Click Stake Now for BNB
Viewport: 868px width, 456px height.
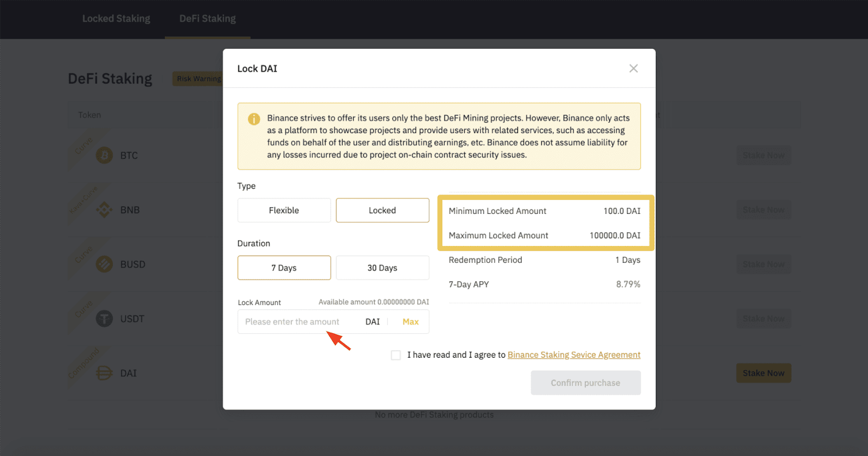click(x=764, y=210)
